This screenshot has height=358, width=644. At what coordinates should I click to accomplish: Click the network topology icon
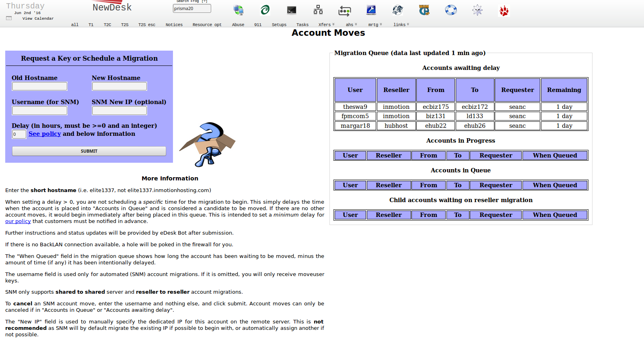[318, 10]
